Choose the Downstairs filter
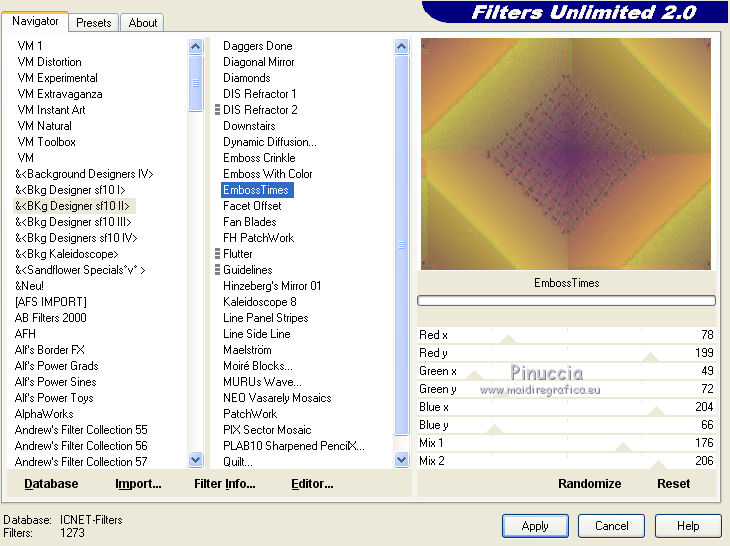The image size is (730, 546). coord(249,126)
